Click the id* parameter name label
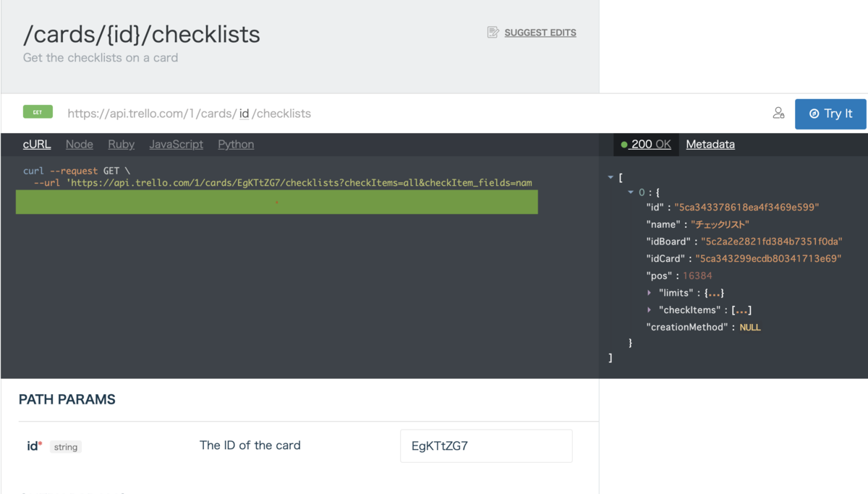 35,446
